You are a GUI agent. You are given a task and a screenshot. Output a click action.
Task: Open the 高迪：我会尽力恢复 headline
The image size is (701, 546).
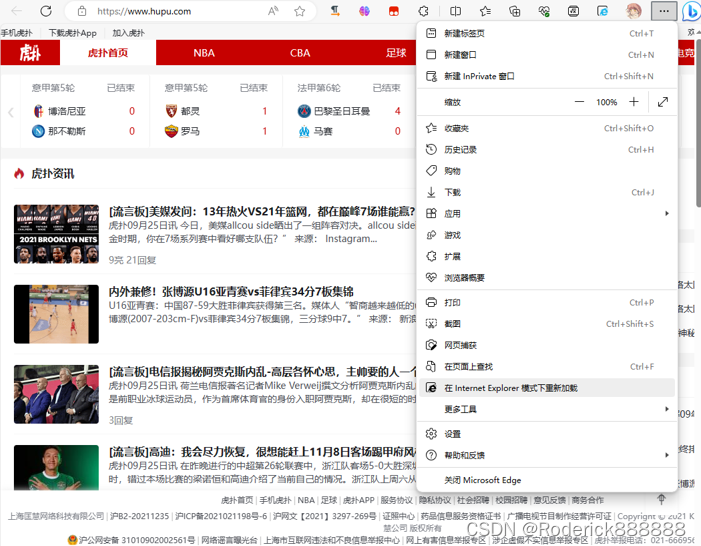point(262,452)
